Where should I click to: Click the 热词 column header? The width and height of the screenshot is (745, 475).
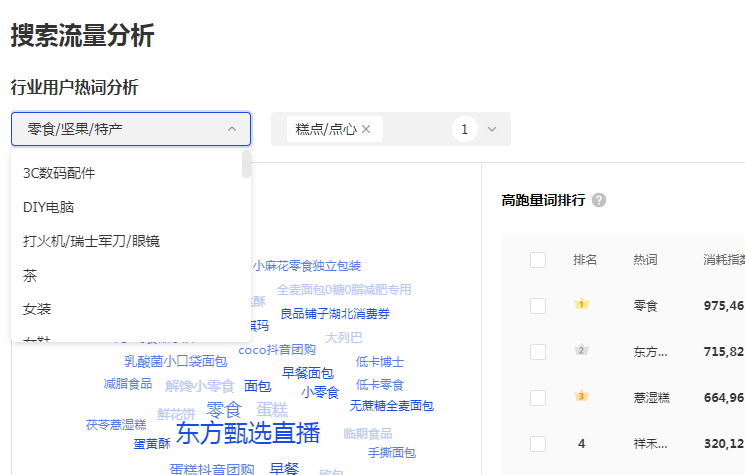click(x=645, y=260)
